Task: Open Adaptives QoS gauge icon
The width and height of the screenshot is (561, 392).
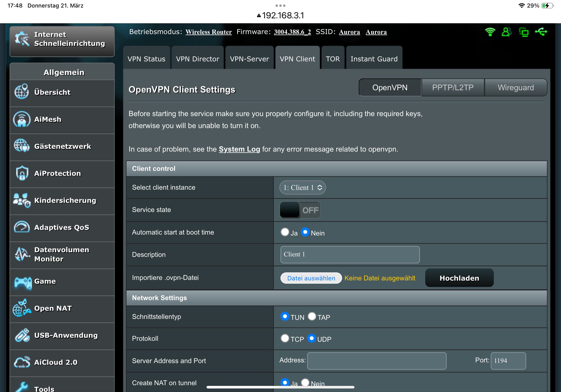Action: [22, 227]
